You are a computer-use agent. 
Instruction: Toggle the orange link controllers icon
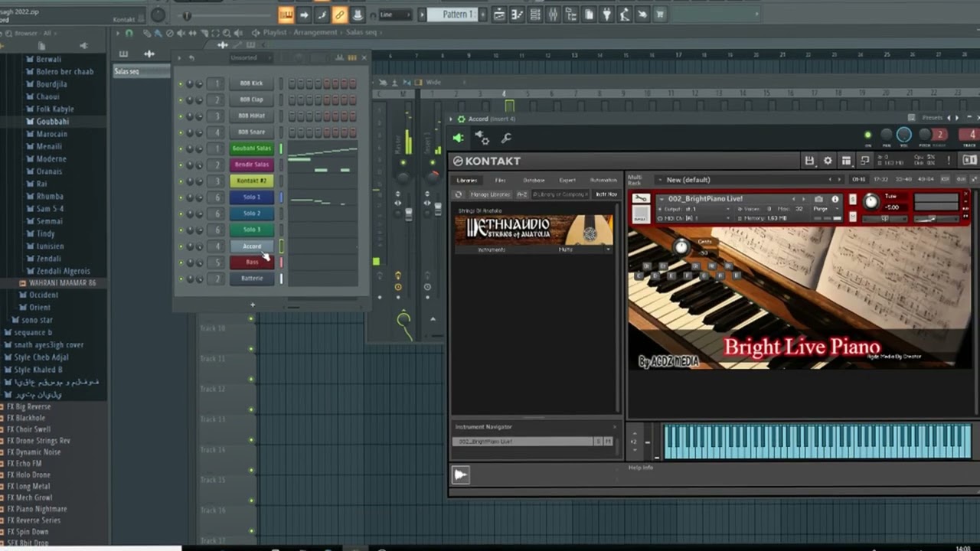tap(339, 15)
